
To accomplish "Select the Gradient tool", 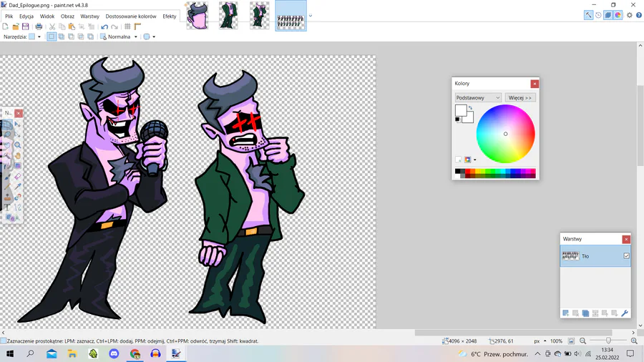I will 18,166.
